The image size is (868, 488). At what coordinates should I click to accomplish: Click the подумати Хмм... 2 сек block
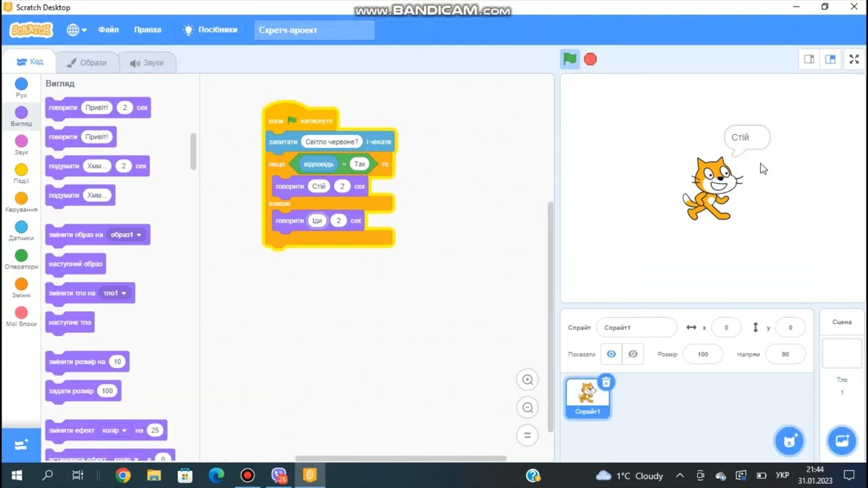pos(98,166)
